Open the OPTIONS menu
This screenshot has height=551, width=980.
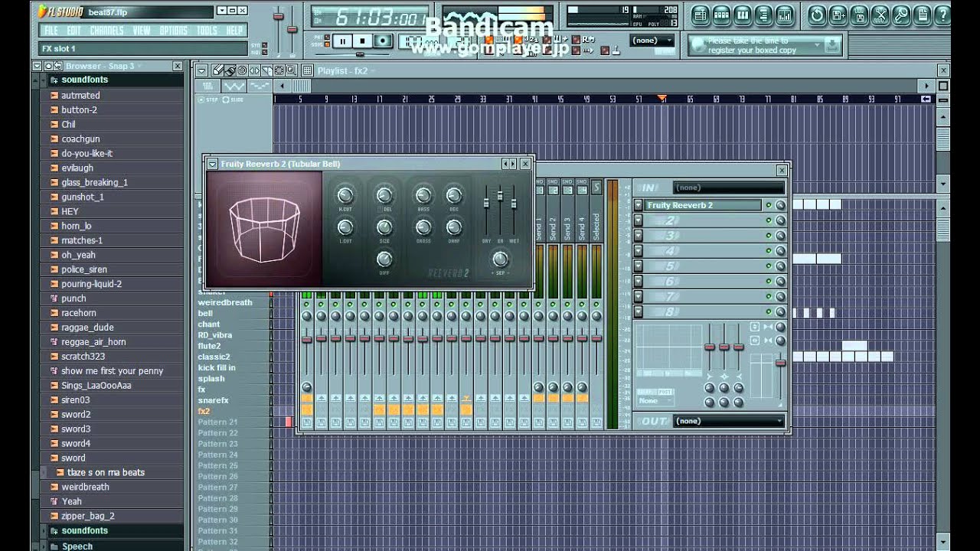click(x=174, y=31)
